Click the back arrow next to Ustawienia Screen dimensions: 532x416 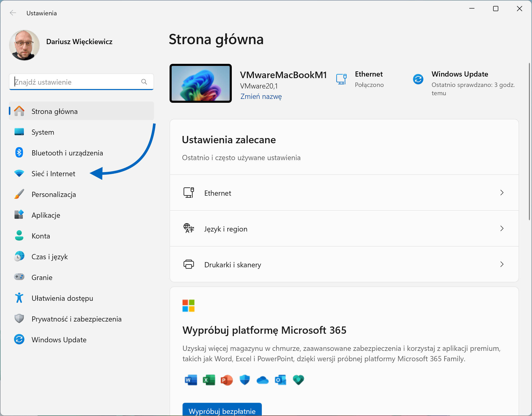13,13
